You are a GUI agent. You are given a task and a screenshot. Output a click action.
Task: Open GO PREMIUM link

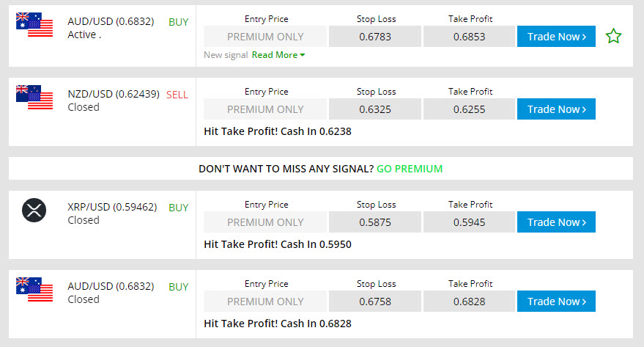pyautogui.click(x=410, y=169)
